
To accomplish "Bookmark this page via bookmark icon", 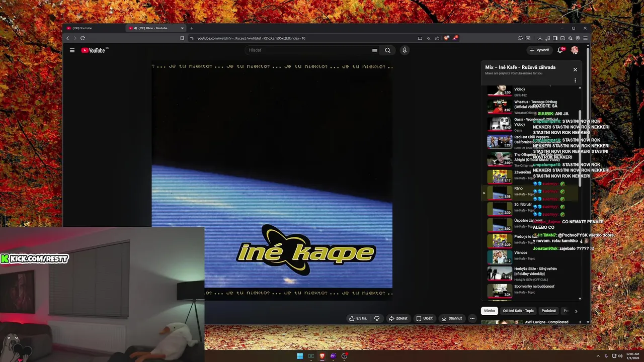I will click(x=182, y=38).
